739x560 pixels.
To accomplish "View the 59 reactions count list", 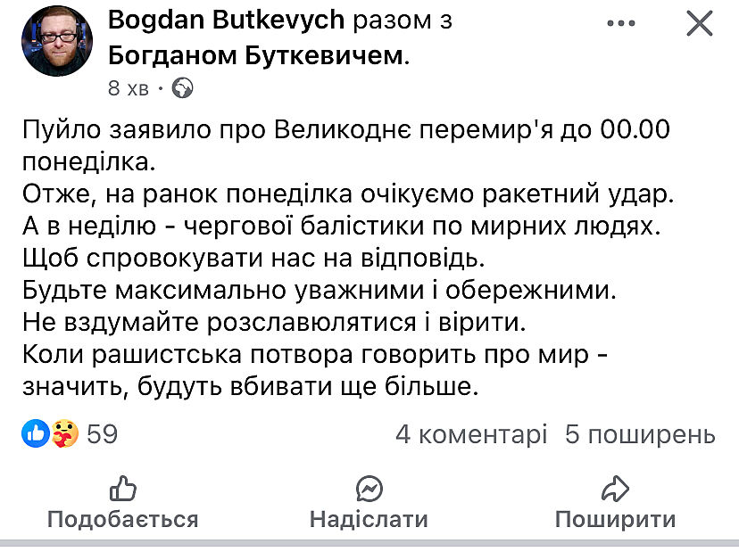I will coord(103,434).
